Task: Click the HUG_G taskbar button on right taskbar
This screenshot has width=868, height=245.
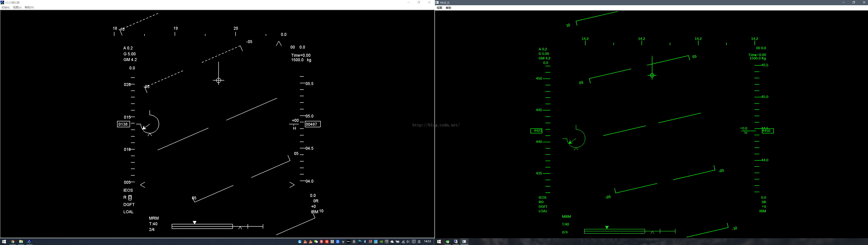Action: (464, 242)
